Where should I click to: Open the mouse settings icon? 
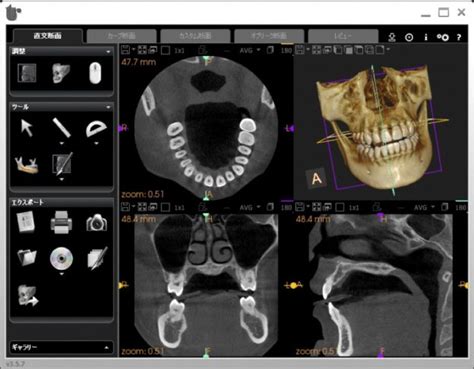click(x=95, y=73)
